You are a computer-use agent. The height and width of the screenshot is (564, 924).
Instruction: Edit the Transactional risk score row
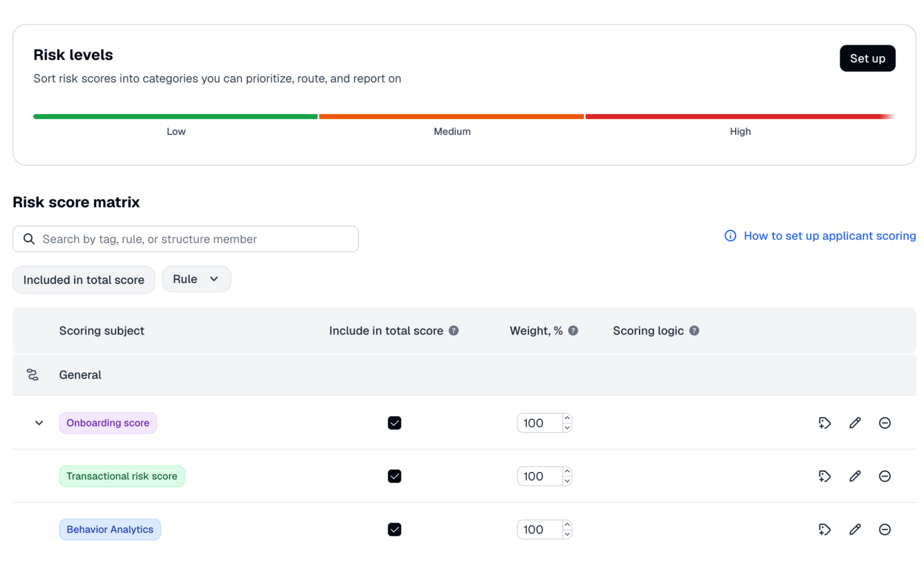(x=855, y=476)
